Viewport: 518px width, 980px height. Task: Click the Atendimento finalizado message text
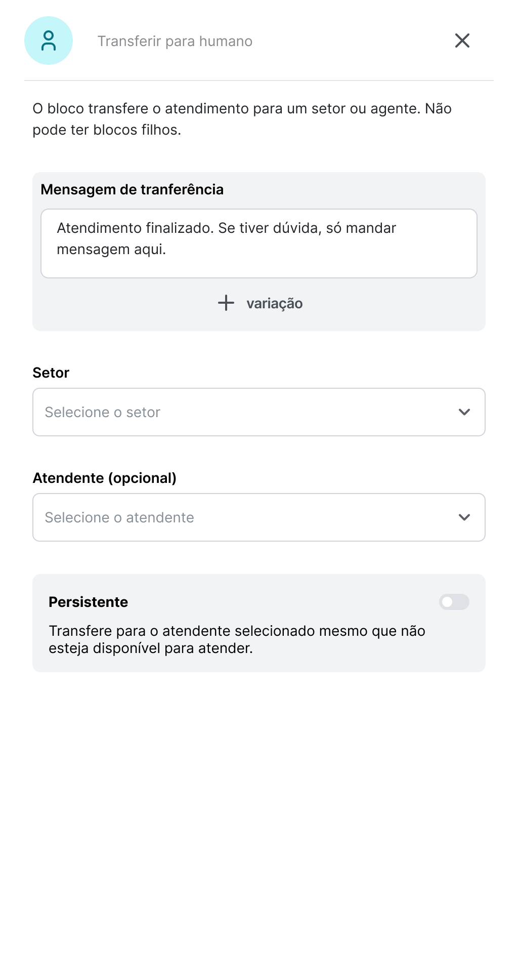pyautogui.click(x=226, y=238)
